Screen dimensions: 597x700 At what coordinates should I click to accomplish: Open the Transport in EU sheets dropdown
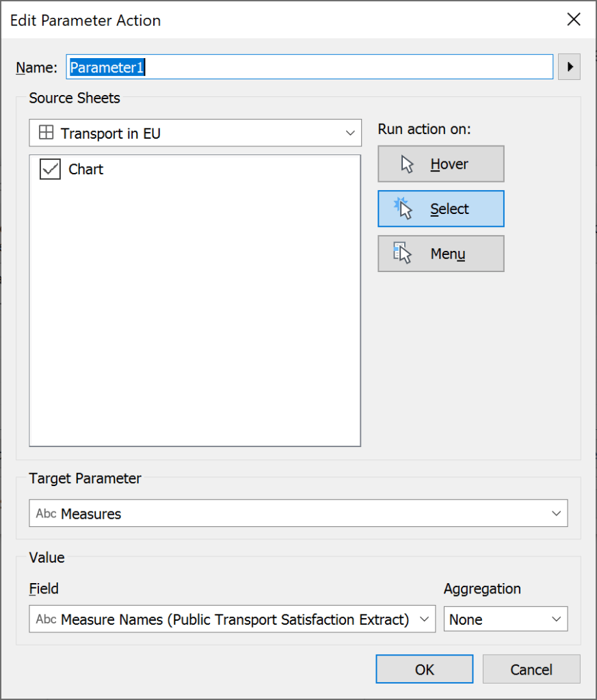coord(195,133)
